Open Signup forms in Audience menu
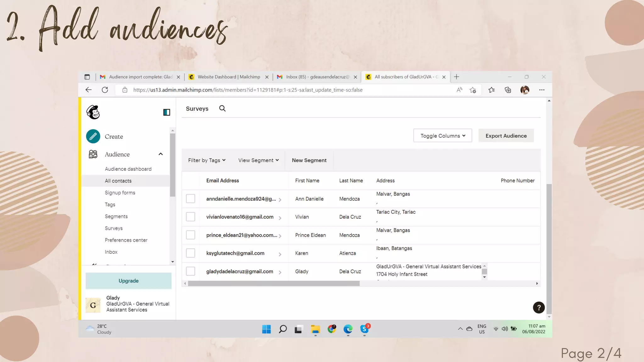Image resolution: width=644 pixels, height=362 pixels. (x=120, y=193)
